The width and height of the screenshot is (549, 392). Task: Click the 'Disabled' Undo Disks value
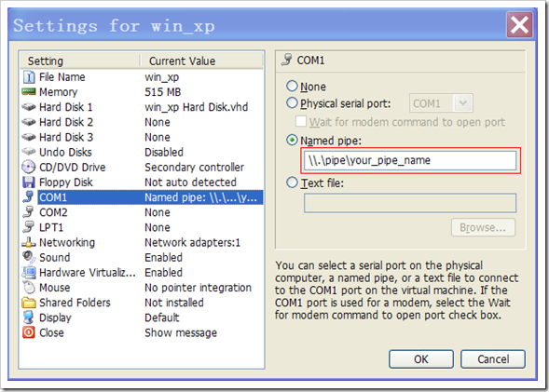tap(164, 152)
